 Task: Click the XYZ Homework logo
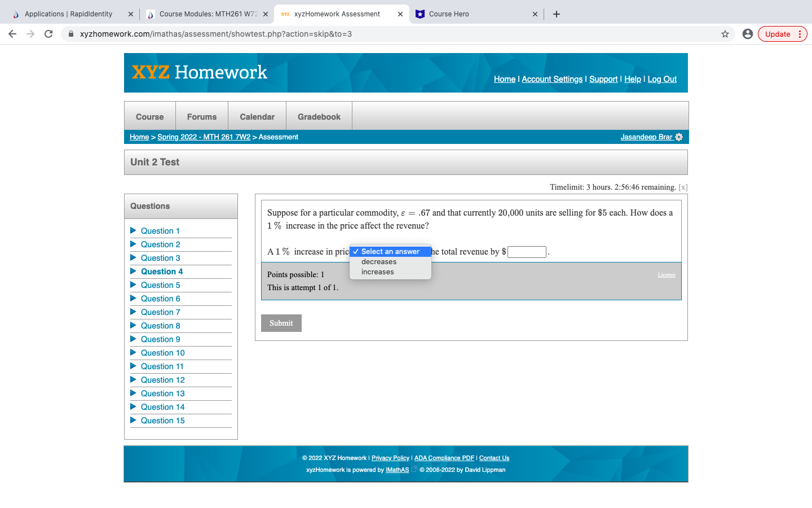198,72
